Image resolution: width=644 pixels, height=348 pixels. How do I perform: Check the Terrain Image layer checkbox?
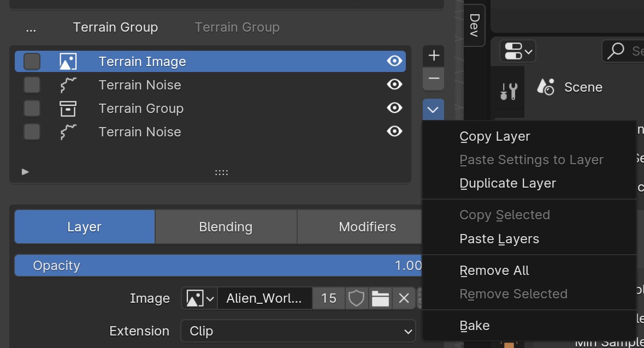tap(32, 62)
